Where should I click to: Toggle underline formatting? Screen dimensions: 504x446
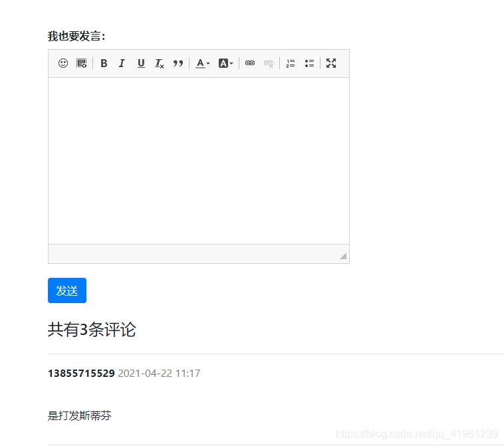click(x=141, y=63)
